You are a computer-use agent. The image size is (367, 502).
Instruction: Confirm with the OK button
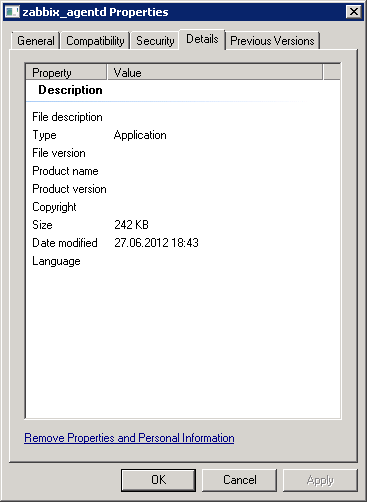(x=158, y=480)
